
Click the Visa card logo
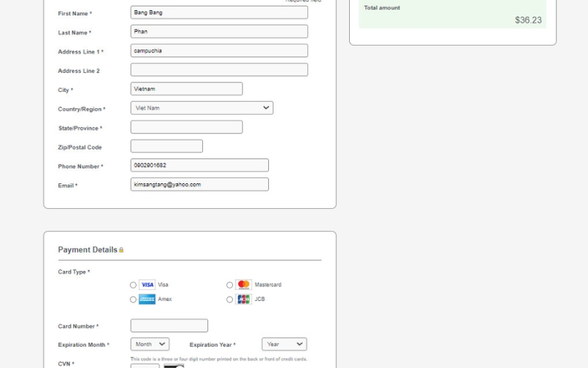[x=147, y=285]
